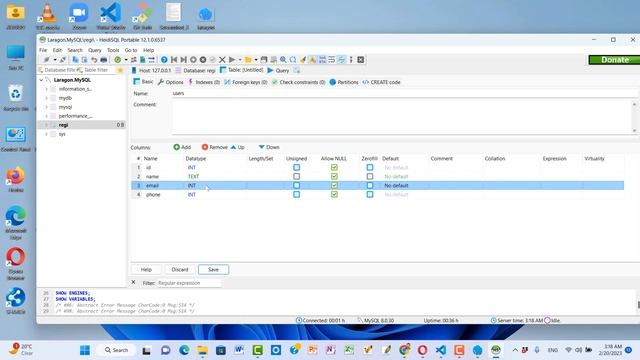
Task: Jump to last row toolbar icon
Action: pos(183,60)
